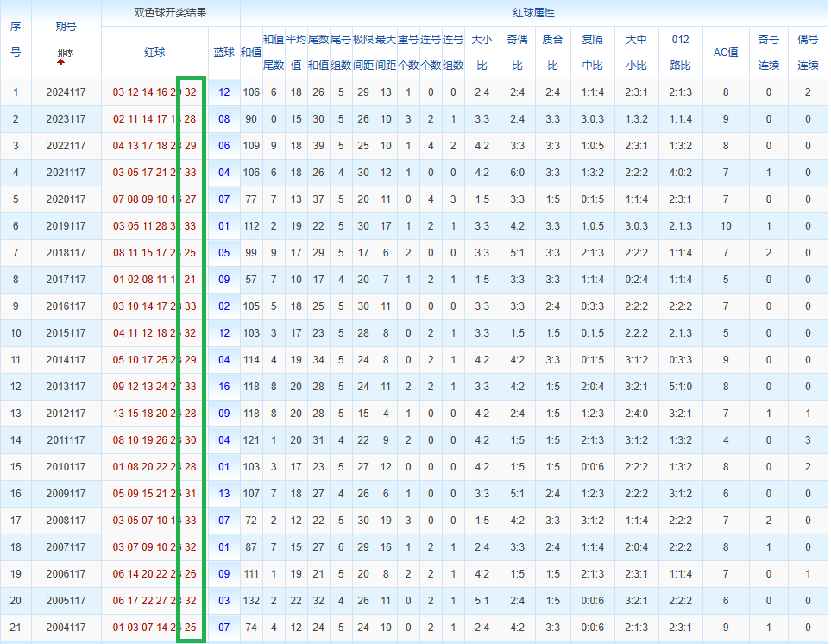Click sum value 132 in row 2005117
Image resolution: width=831 pixels, height=644 pixels.
[251, 601]
